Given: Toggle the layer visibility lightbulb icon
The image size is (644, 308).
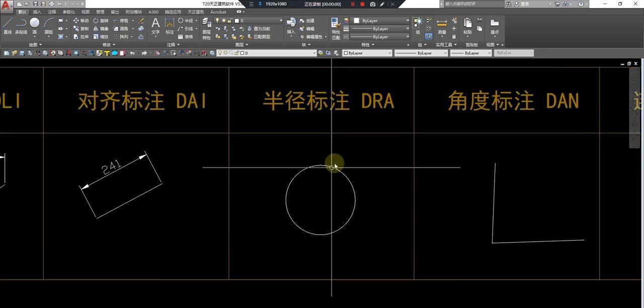Looking at the screenshot, I should point(217,20).
